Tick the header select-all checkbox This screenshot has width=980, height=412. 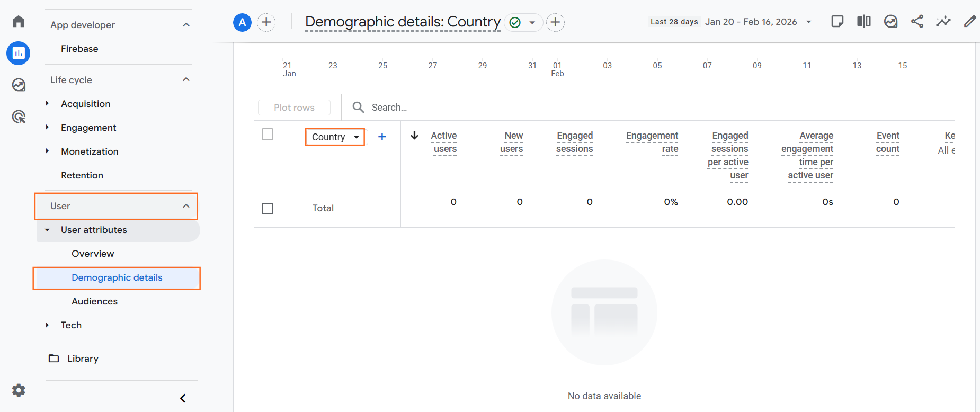pyautogui.click(x=268, y=135)
